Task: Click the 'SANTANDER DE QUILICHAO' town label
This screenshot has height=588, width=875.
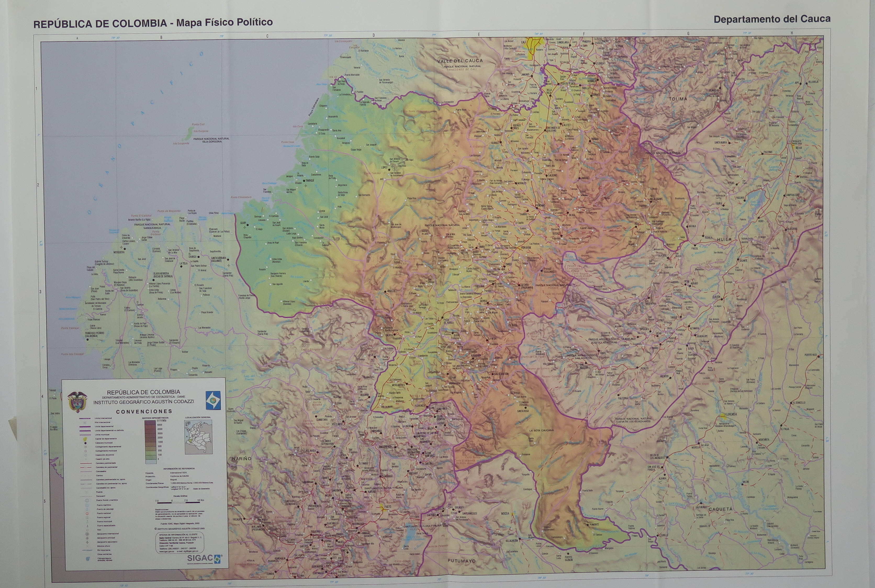Action: [553, 129]
